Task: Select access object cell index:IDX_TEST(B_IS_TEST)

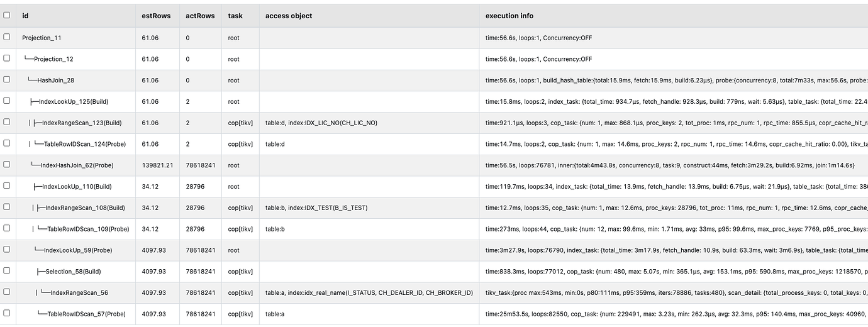Action: click(x=316, y=208)
